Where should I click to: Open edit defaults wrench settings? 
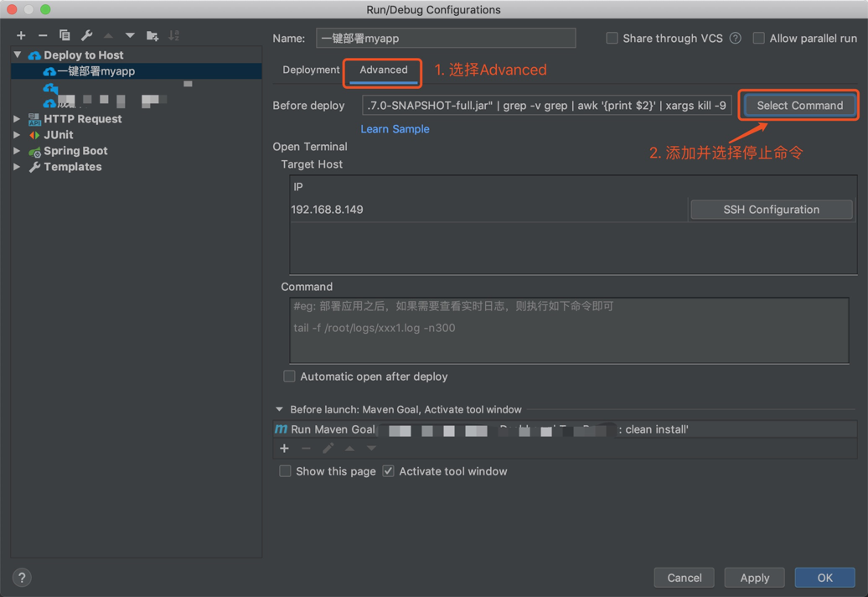tap(86, 35)
